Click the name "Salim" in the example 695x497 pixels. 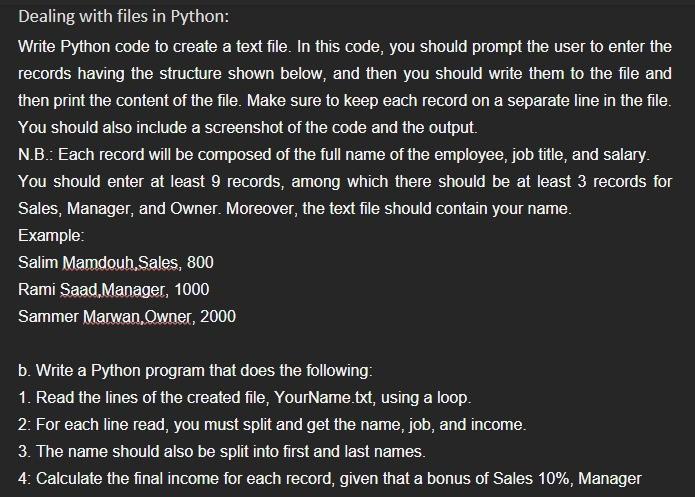tap(38, 262)
